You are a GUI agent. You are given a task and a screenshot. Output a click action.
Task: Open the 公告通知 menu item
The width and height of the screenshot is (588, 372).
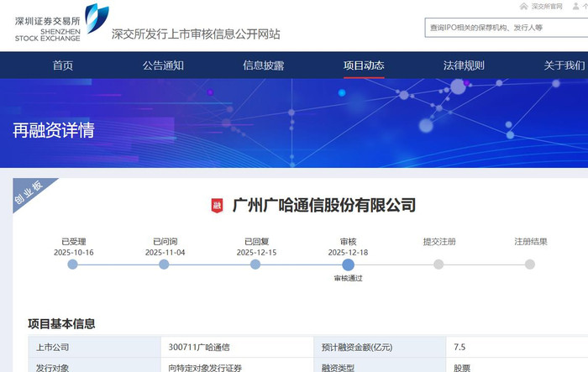click(163, 65)
